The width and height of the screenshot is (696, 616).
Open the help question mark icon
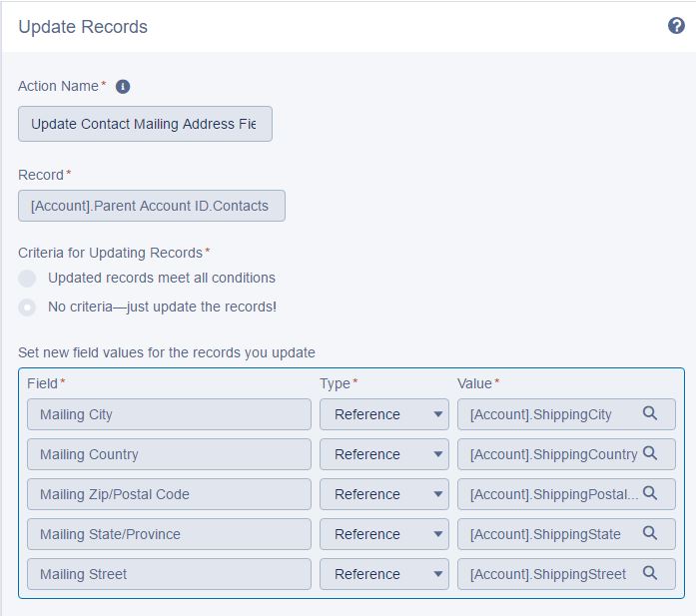point(676,26)
